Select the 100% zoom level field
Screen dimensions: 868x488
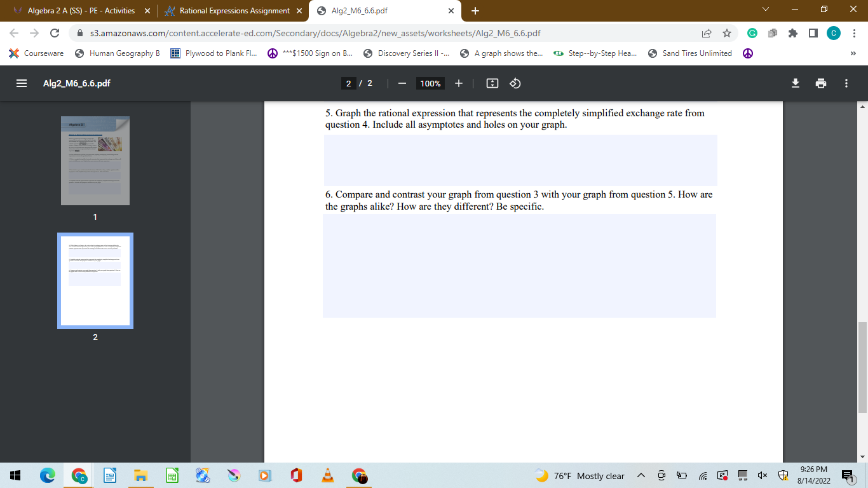pos(430,83)
